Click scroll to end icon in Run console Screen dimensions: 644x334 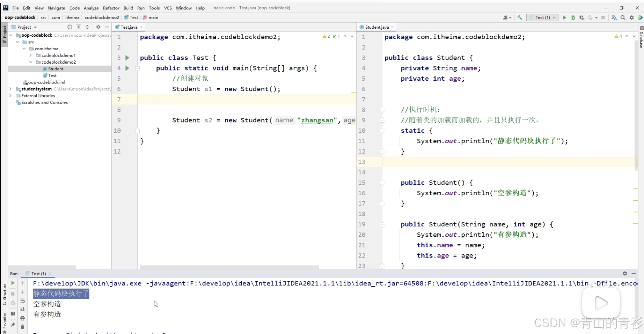coord(22,309)
